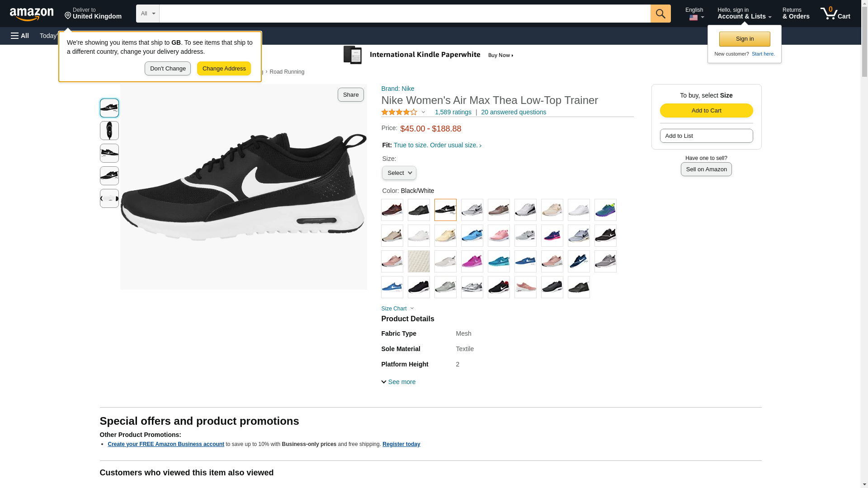Open Hello, sign in Account & Lists menu
The width and height of the screenshot is (868, 488).
pos(744,14)
